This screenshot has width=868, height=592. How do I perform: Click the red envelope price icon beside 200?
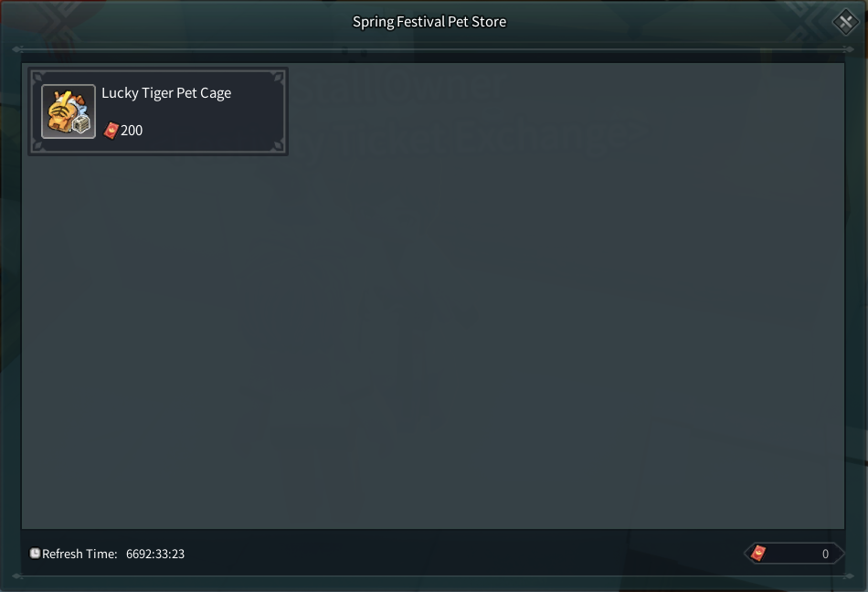coord(111,131)
